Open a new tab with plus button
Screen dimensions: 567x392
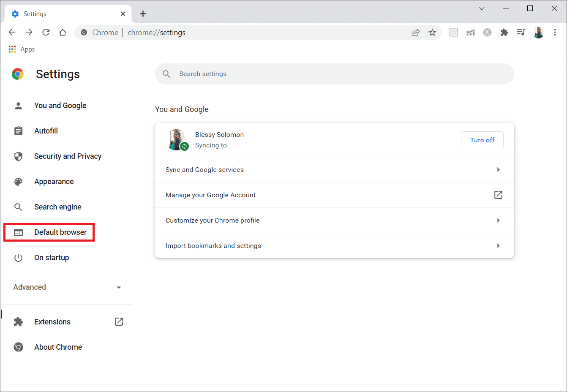point(143,14)
